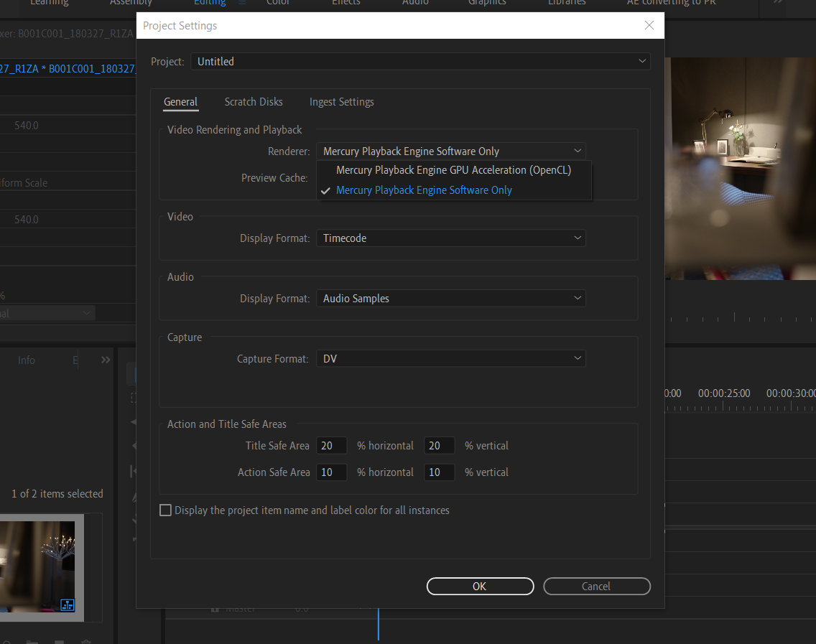Select the clip thumbnail in Project panel
Viewport: 816px width, 644px height.
coord(37,566)
